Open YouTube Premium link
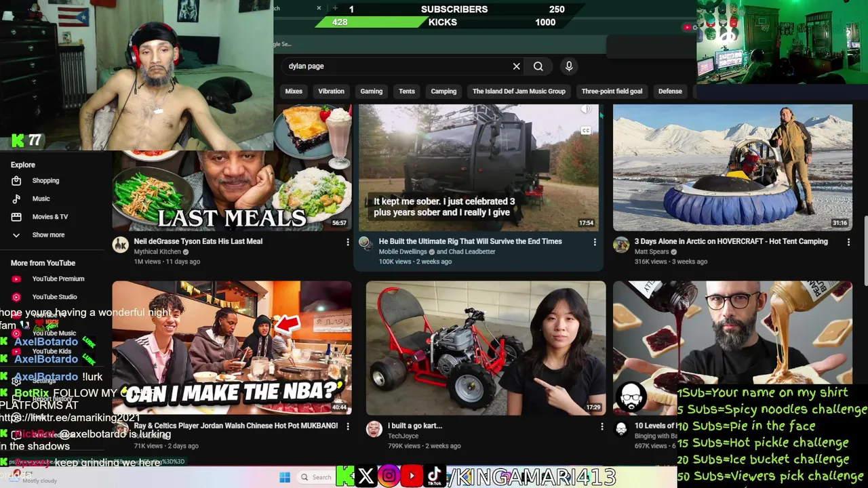 pyautogui.click(x=58, y=279)
